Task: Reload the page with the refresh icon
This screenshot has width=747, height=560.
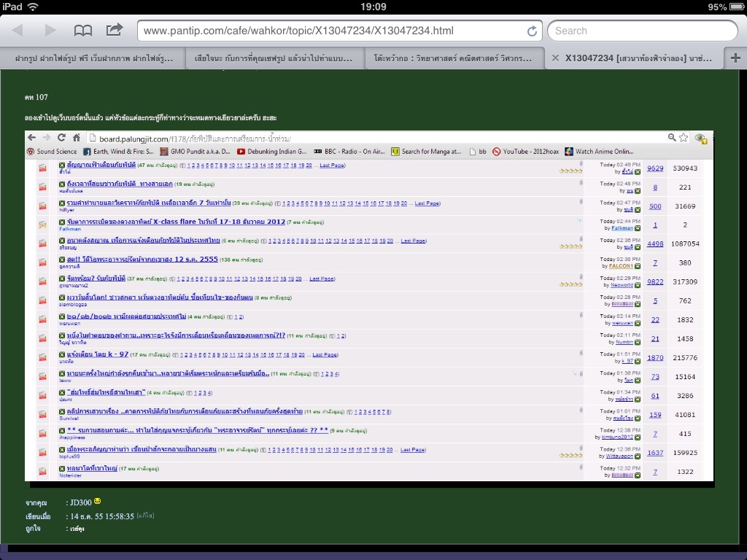Action: coord(532,31)
